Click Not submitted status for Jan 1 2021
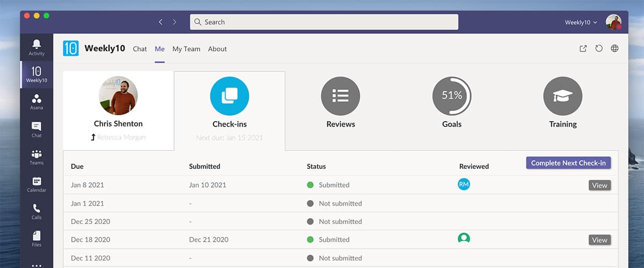Viewport: 644px width, 268px height. click(340, 203)
